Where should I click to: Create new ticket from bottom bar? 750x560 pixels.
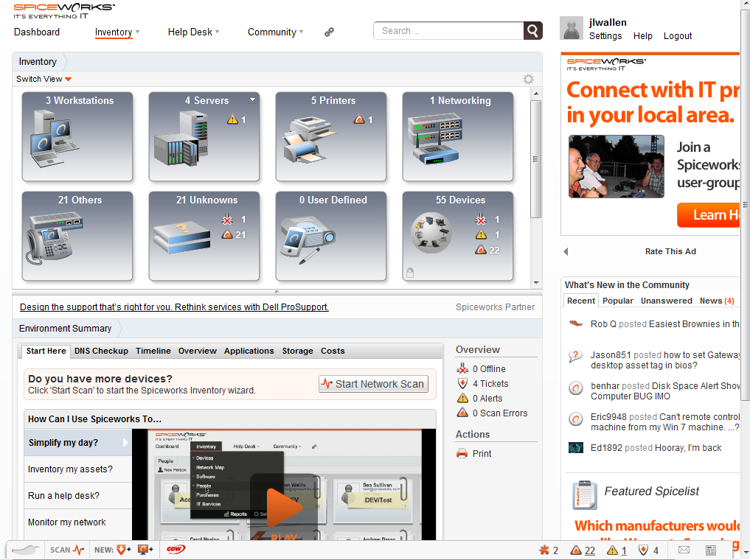(x=124, y=550)
